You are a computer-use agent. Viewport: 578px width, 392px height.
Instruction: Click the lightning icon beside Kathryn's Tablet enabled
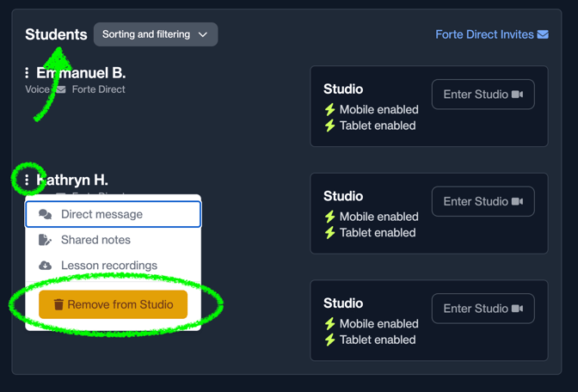coord(329,232)
